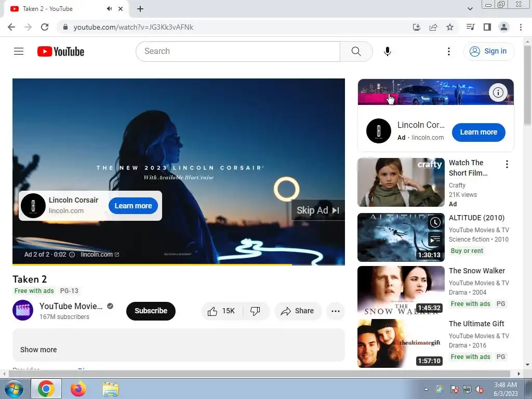Screen dimensions: 532x399
Task: Click Buy or rent for ALTITUDE
Action: pyautogui.click(x=467, y=251)
